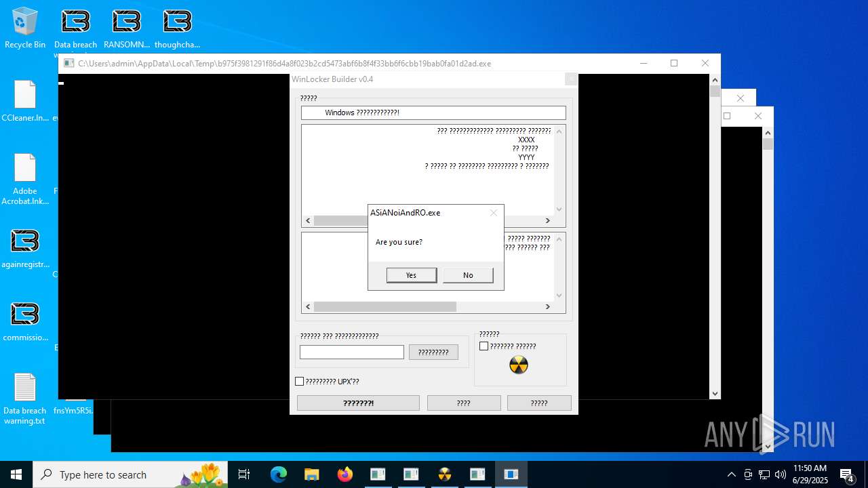
Task: Click the bottom-right ????? button in builder
Action: coord(539,403)
